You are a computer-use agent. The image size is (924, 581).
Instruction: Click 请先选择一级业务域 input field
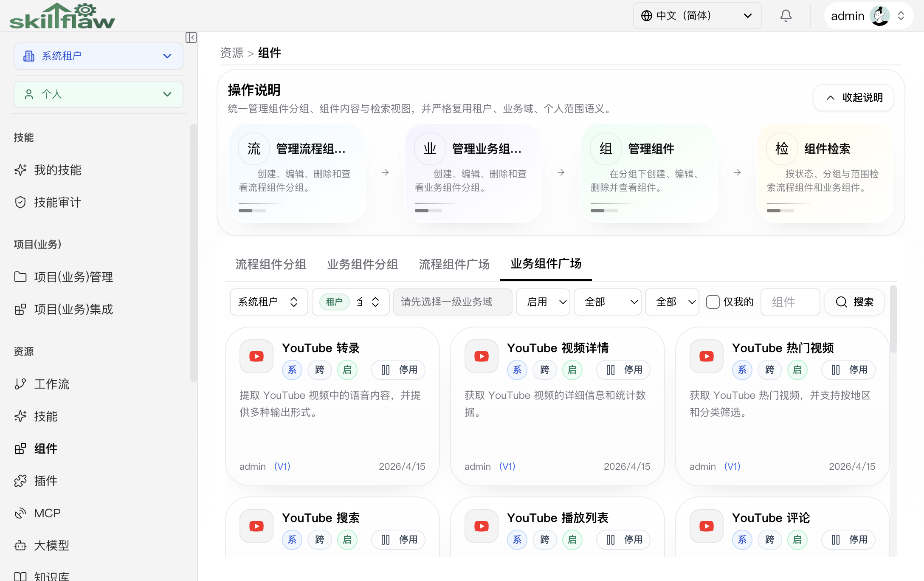coord(453,302)
